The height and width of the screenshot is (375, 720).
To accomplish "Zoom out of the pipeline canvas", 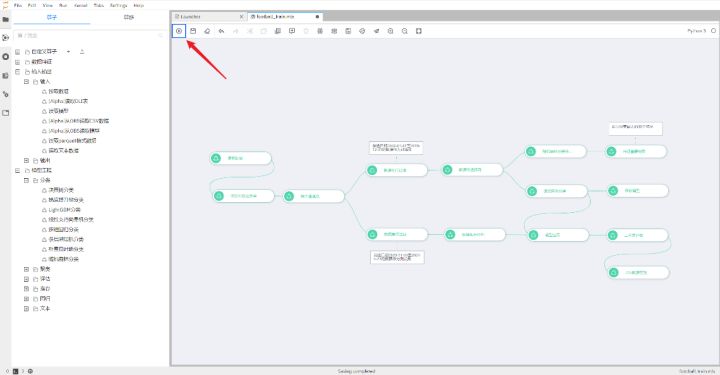I will pos(405,31).
